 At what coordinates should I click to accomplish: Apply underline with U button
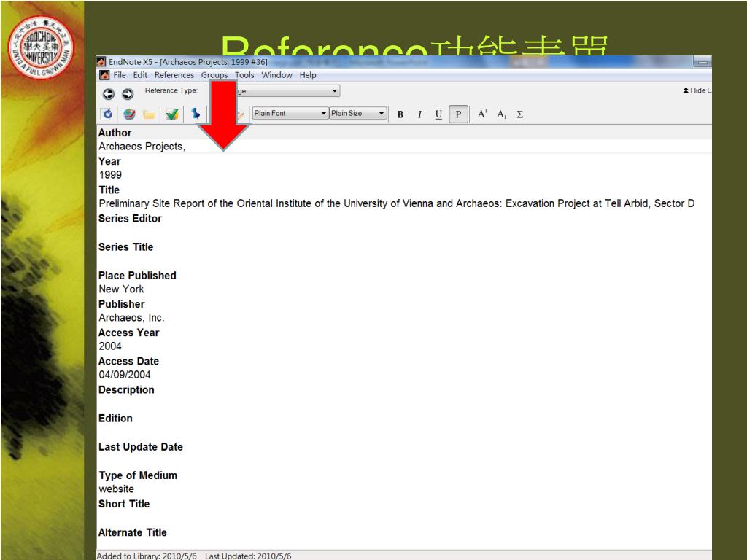point(438,114)
